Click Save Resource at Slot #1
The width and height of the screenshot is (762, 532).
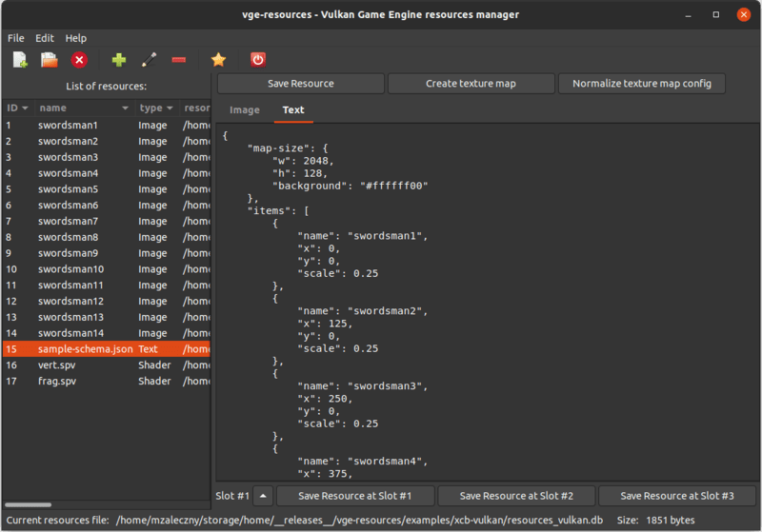pyautogui.click(x=354, y=496)
